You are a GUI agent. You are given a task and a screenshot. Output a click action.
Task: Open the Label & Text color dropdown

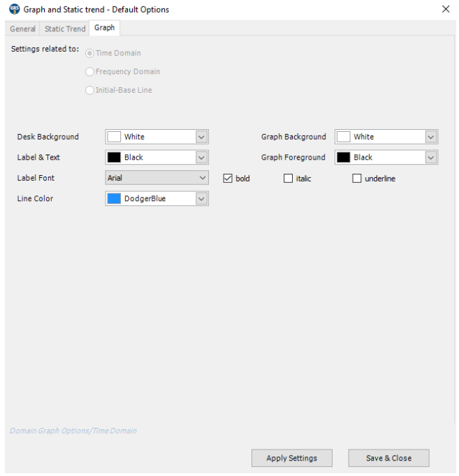[x=201, y=158]
